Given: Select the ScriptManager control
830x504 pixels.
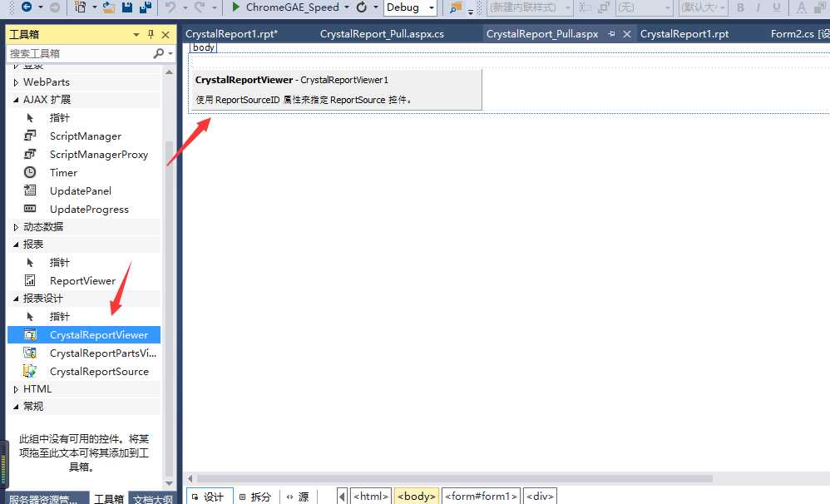Looking at the screenshot, I should 84,136.
